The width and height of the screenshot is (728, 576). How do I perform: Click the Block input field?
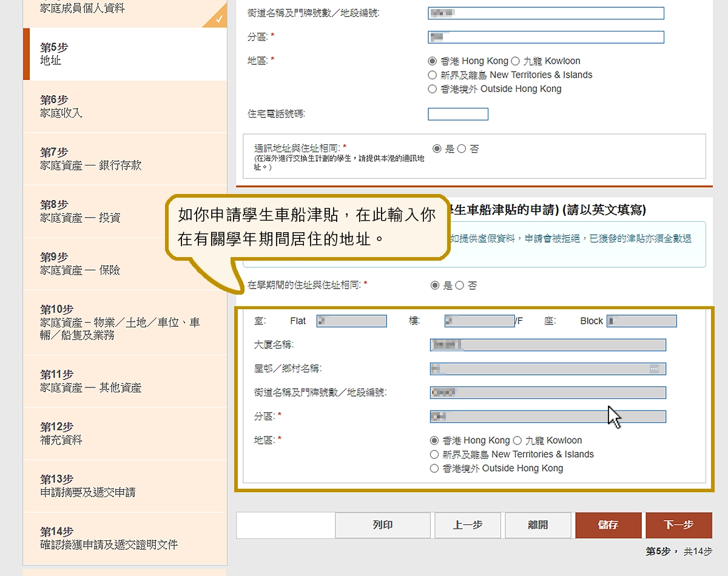pos(642,321)
